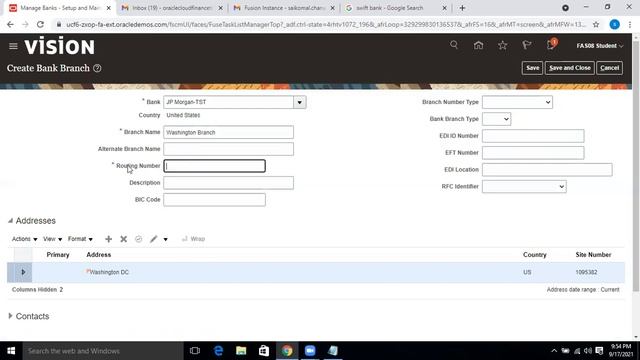The height and width of the screenshot is (360, 640).
Task: Edit address with pencil icon
Action: tap(153, 239)
